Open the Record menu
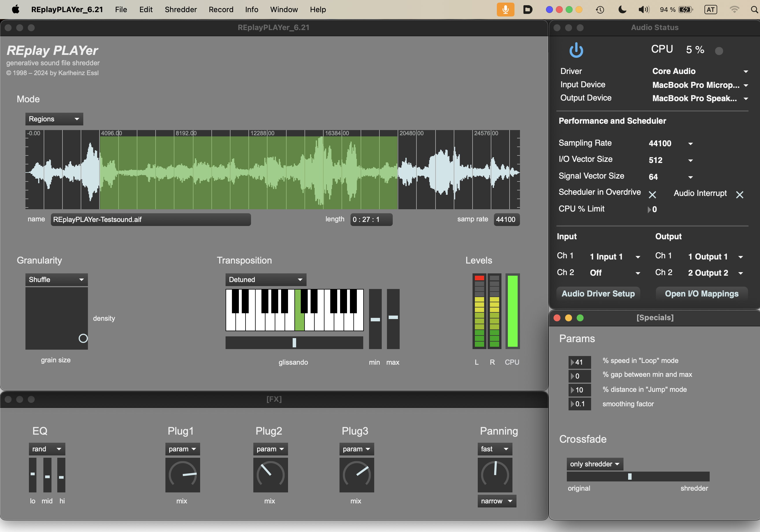This screenshot has height=532, width=760. pos(221,10)
